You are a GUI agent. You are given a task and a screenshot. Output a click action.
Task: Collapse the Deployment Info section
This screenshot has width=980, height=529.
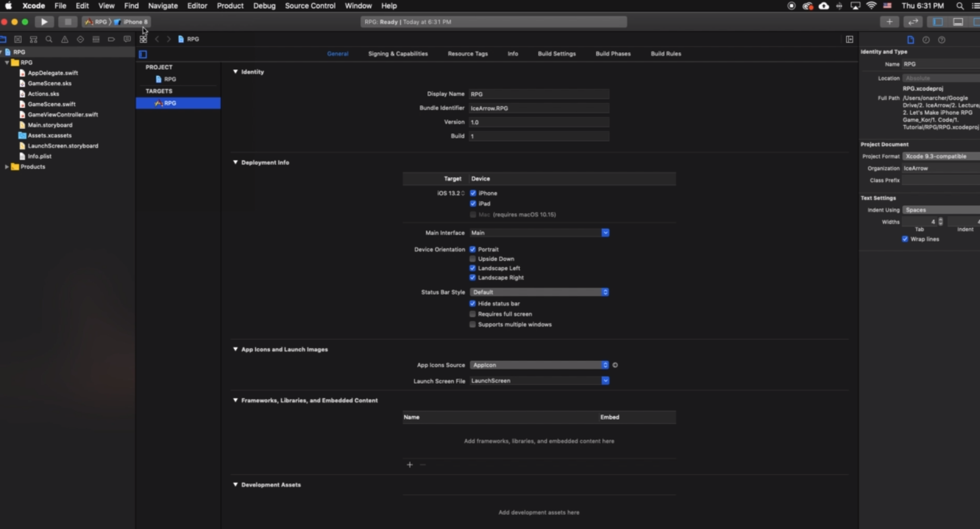pyautogui.click(x=235, y=162)
